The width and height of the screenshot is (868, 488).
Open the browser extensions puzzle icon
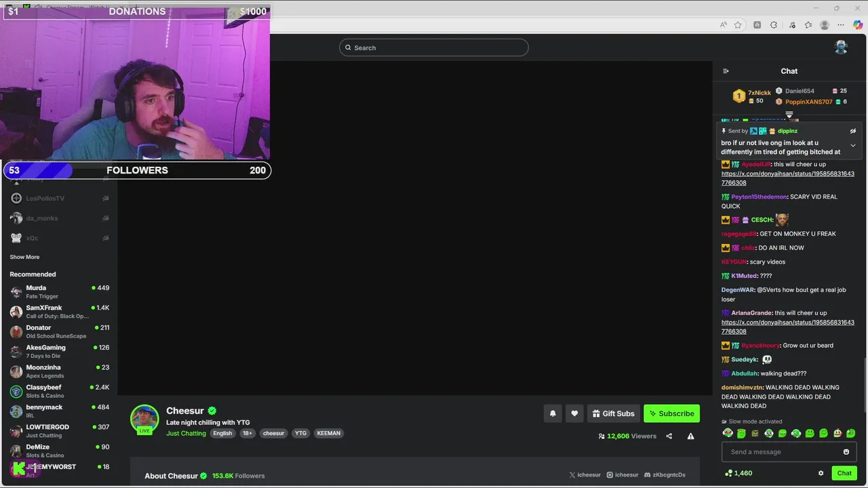pyautogui.click(x=774, y=25)
